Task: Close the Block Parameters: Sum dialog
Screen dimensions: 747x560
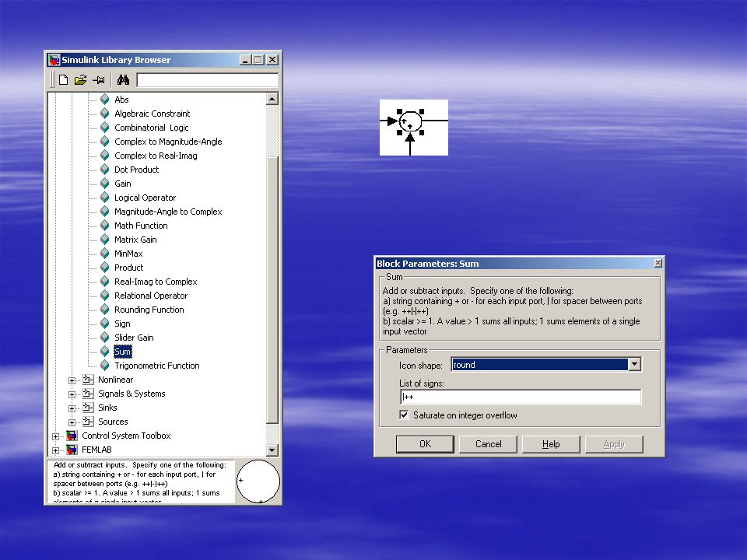Action: point(658,263)
